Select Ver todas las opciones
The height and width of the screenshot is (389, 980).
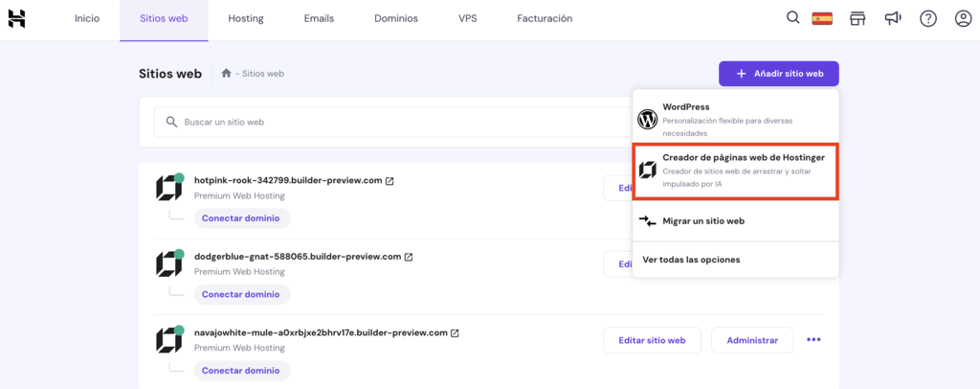pos(691,260)
